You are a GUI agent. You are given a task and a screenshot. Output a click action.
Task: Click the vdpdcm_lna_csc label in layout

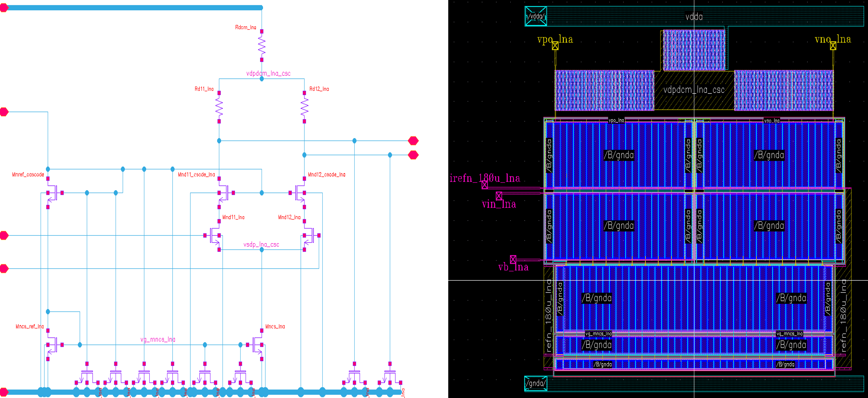[694, 90]
